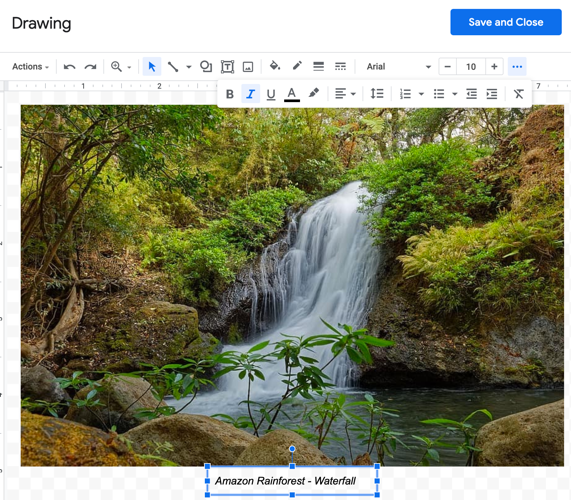Apply a Bulleted list

click(439, 94)
